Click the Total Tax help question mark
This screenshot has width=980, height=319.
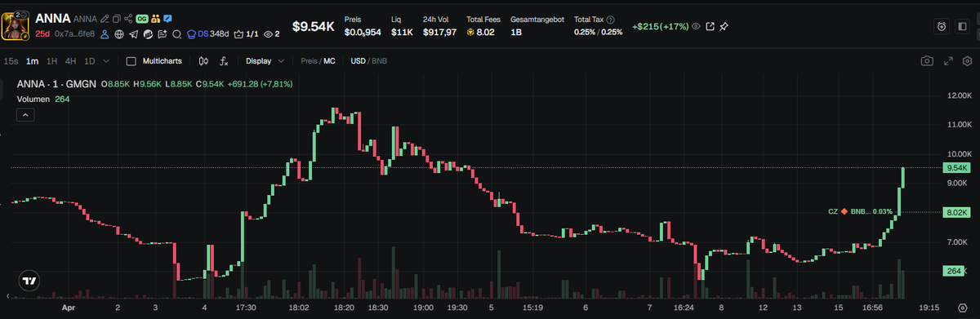611,19
